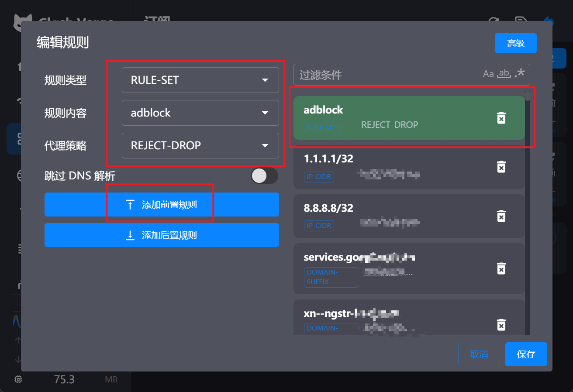The image size is (573, 392).
Task: Delete the 1.1.1.1/32 rule
Action: tap(501, 167)
